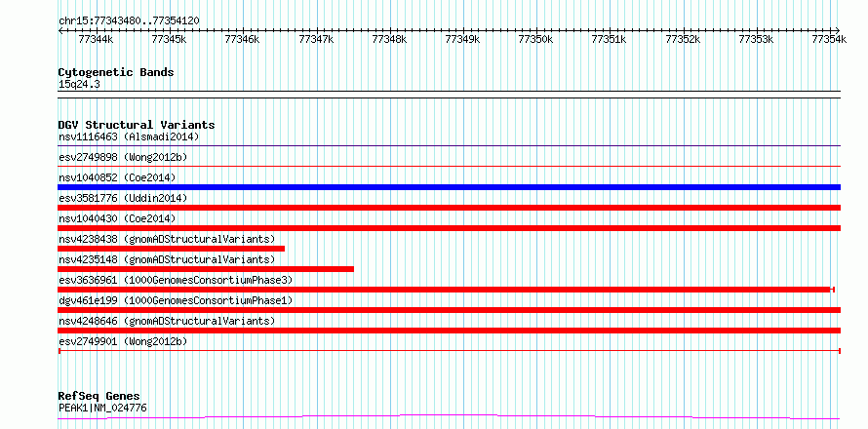Click the Cytogenetic Bands track title

click(x=116, y=72)
